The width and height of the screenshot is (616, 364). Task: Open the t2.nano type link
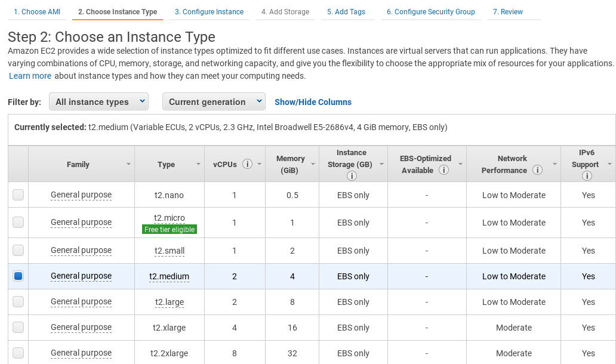tap(169, 195)
